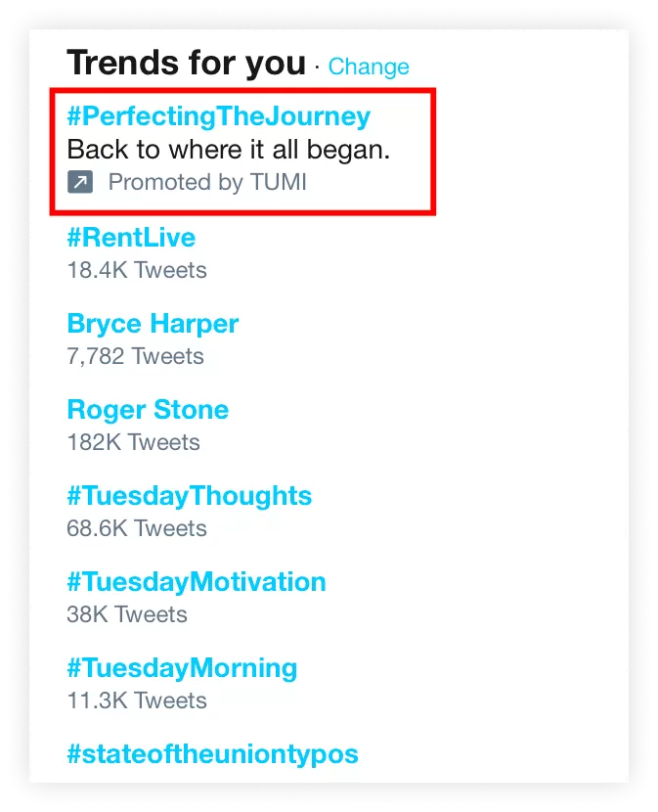Image resolution: width=658 pixels, height=812 pixels.
Task: Open the #TuesdayThoughts hashtag
Action: (x=190, y=496)
